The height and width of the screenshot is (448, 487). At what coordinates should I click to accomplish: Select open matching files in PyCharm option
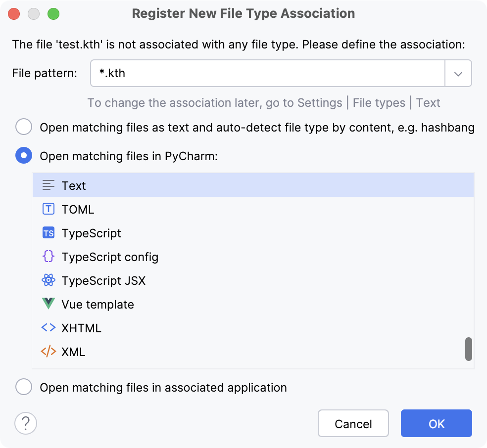(24, 155)
